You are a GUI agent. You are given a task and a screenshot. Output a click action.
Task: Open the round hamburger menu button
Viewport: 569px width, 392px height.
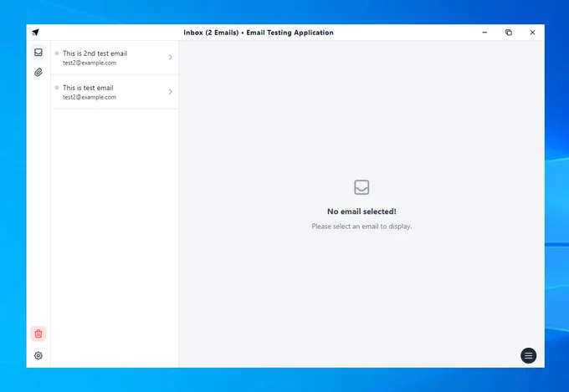pos(528,356)
